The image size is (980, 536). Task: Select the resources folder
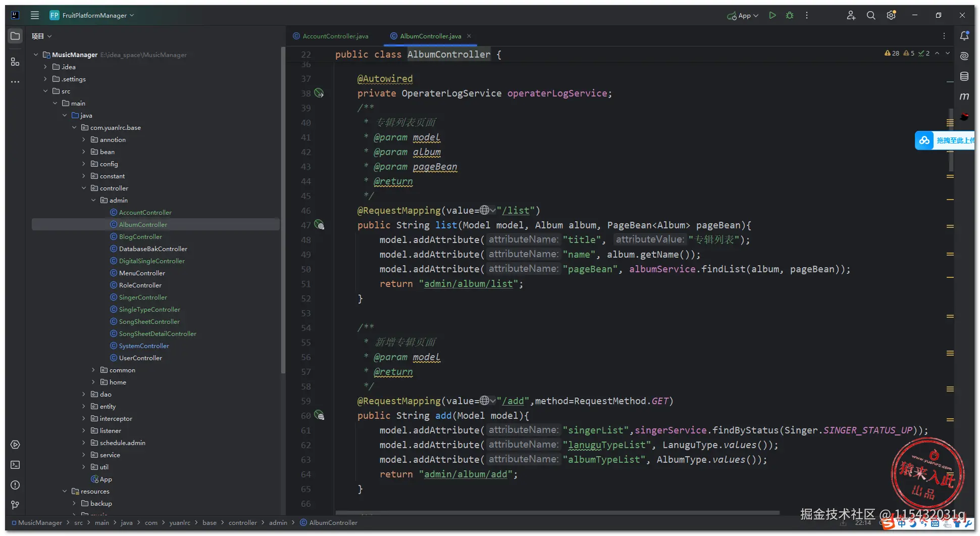pos(95,491)
